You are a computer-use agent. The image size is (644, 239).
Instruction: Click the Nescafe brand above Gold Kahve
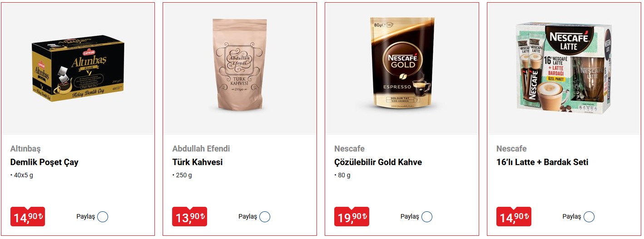(x=349, y=149)
